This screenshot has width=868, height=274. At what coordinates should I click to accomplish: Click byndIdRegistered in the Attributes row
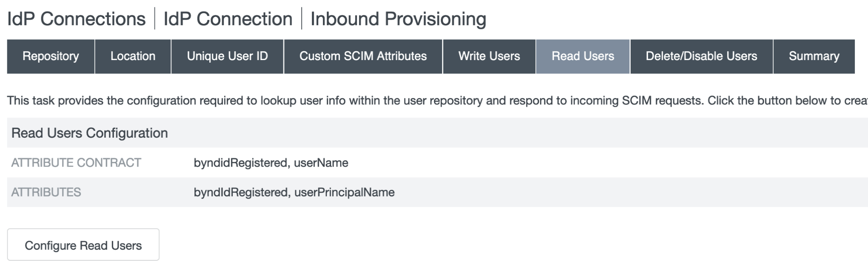(x=241, y=192)
